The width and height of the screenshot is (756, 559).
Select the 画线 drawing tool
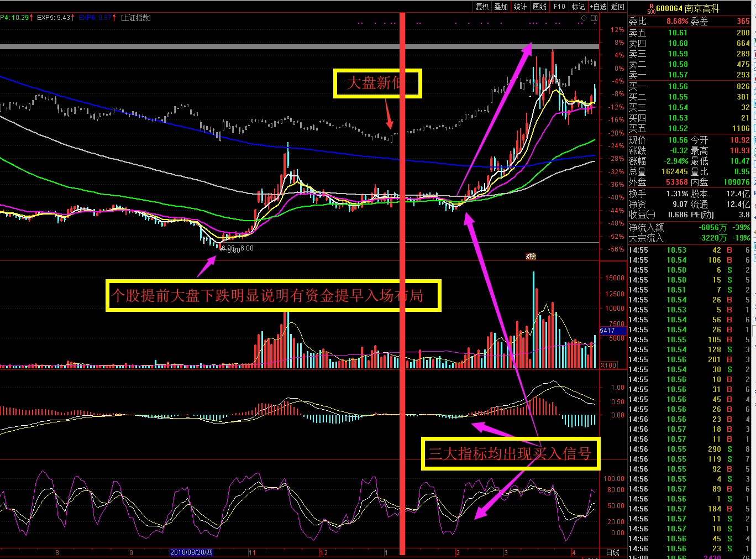click(x=539, y=7)
